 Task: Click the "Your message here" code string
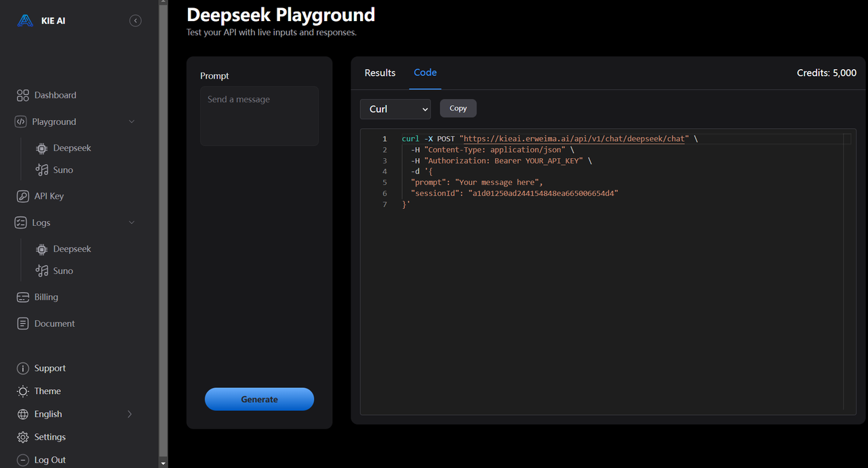tap(498, 183)
